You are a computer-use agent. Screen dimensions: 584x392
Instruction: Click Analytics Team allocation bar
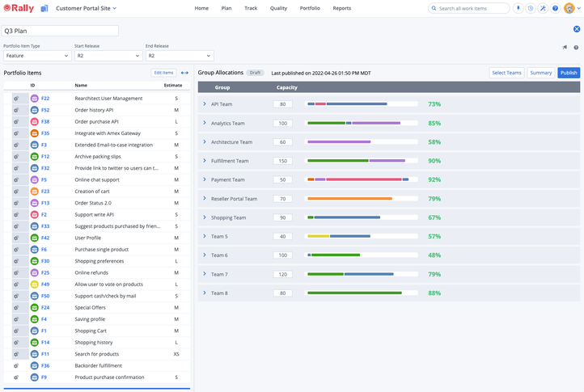pos(362,123)
